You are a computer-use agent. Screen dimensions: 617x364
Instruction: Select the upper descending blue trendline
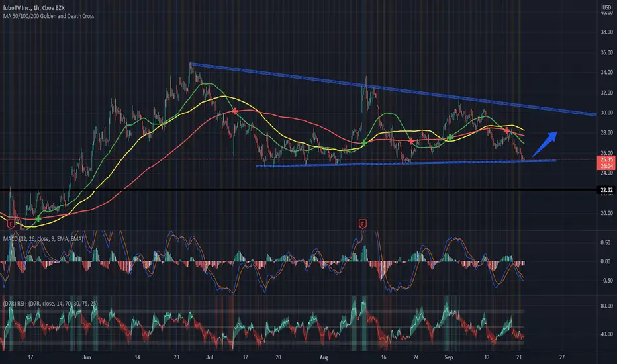393,89
